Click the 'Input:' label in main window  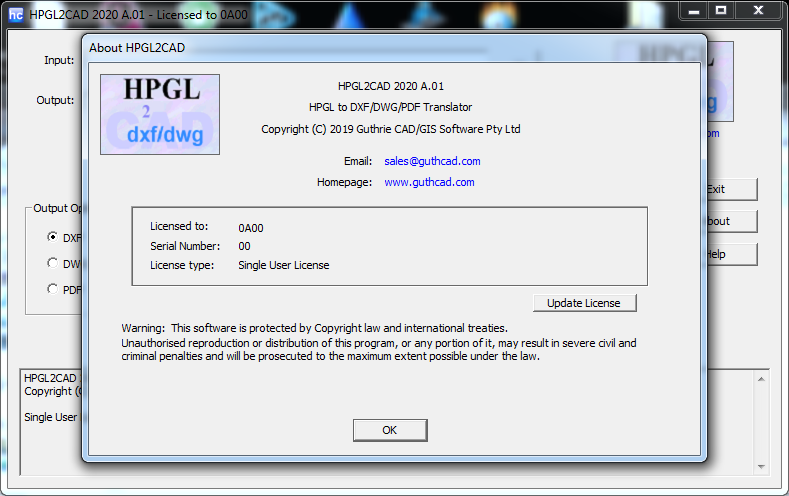coord(59,60)
